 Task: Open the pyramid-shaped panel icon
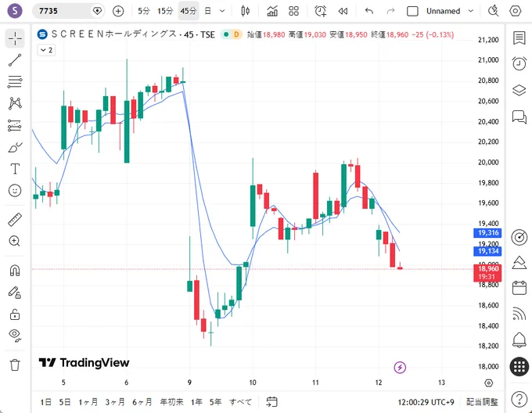point(519,262)
